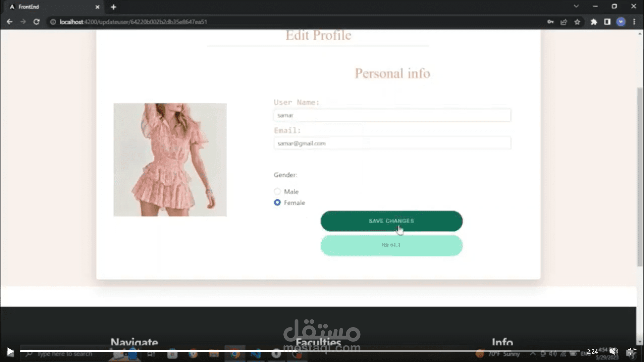This screenshot has width=644, height=362.
Task: Unmute the video volume icon
Action: coord(613,351)
